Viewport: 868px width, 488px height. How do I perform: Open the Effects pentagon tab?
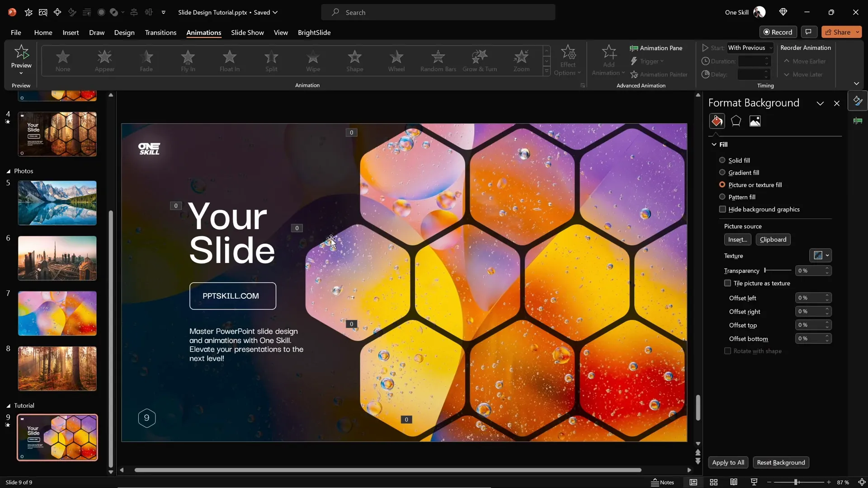[x=736, y=121]
